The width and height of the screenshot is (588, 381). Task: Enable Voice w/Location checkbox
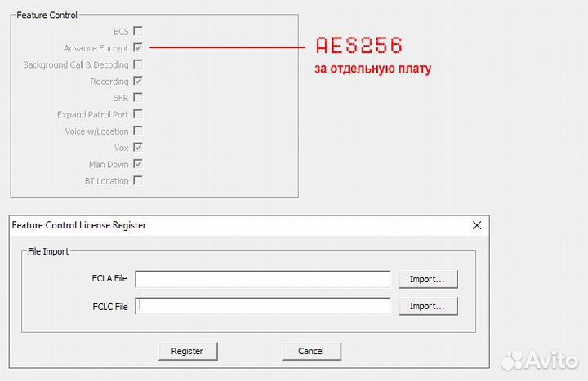[138, 131]
